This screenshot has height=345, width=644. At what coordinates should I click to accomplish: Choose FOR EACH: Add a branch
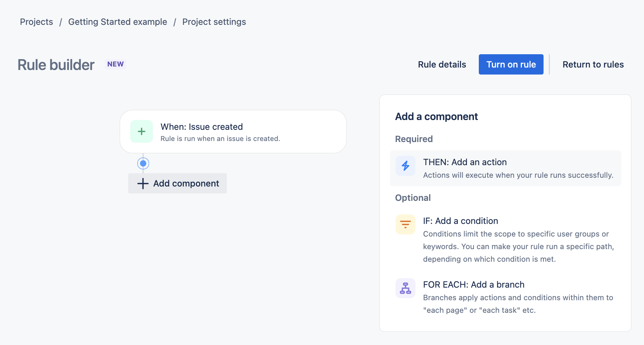505,297
